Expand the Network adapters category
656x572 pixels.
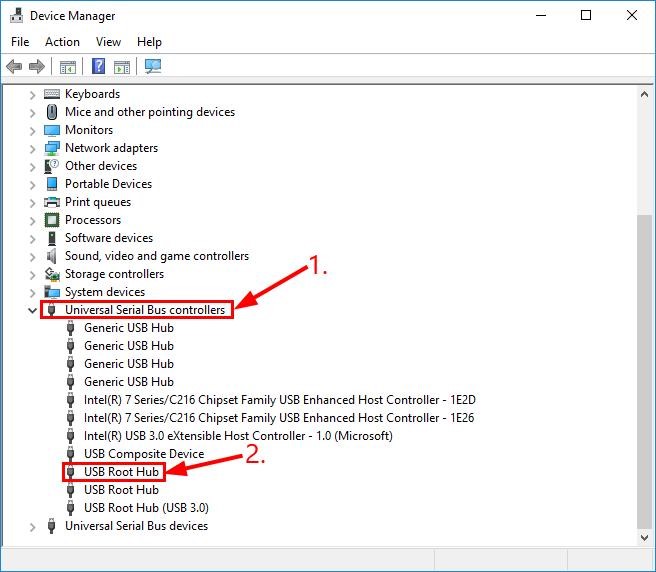(32, 149)
